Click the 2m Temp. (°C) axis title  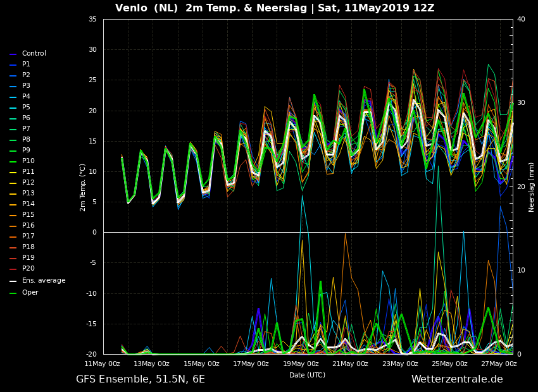point(83,187)
